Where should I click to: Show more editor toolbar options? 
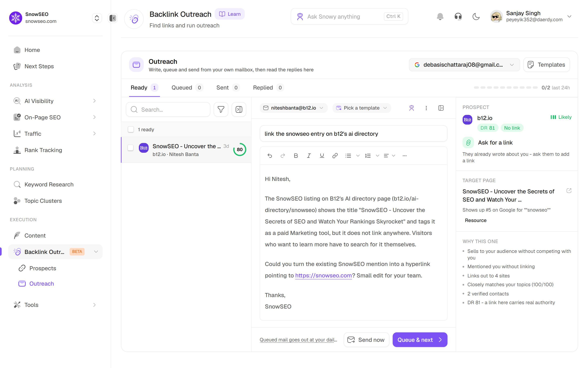click(x=404, y=156)
